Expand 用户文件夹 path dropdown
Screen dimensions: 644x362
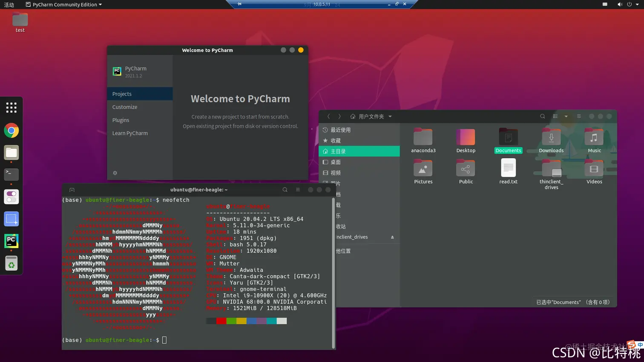pyautogui.click(x=390, y=117)
